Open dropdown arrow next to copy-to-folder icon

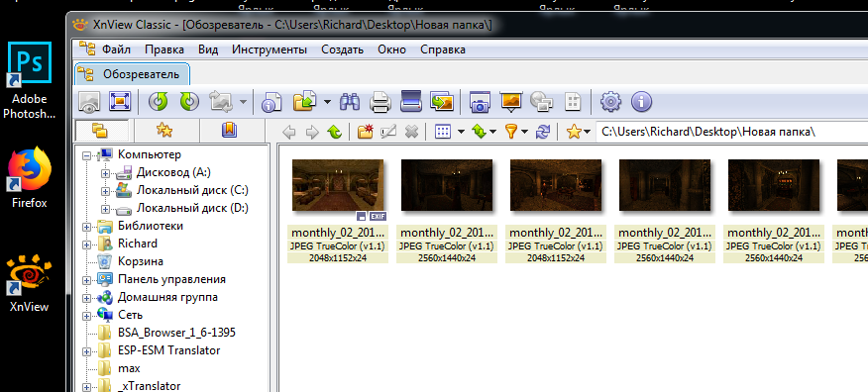tap(328, 102)
